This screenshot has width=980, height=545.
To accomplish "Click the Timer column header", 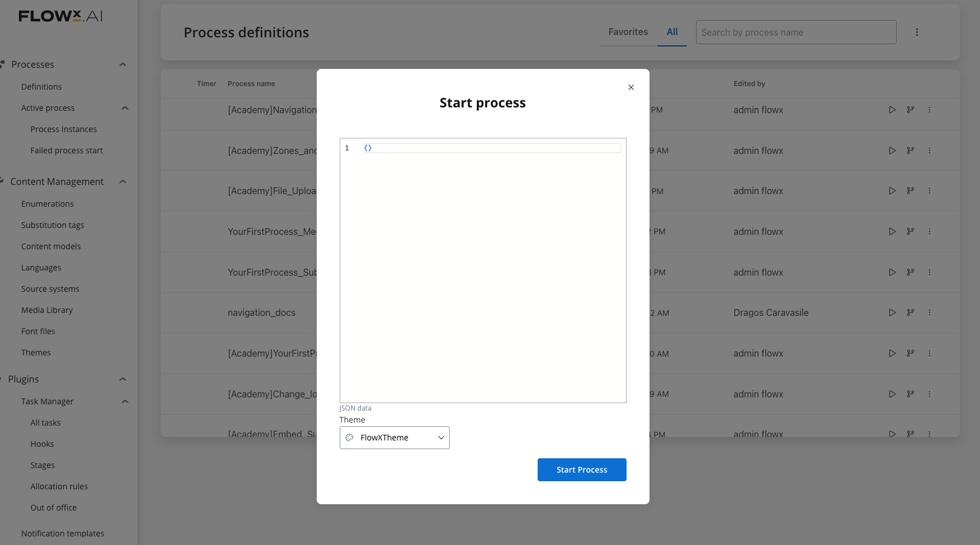I will point(207,84).
